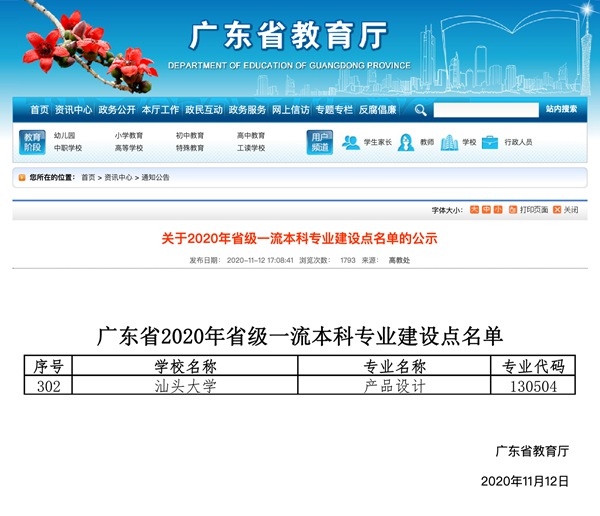Click breadcrumb 通知公告 link
Image resolution: width=600 pixels, height=516 pixels.
[x=155, y=177]
